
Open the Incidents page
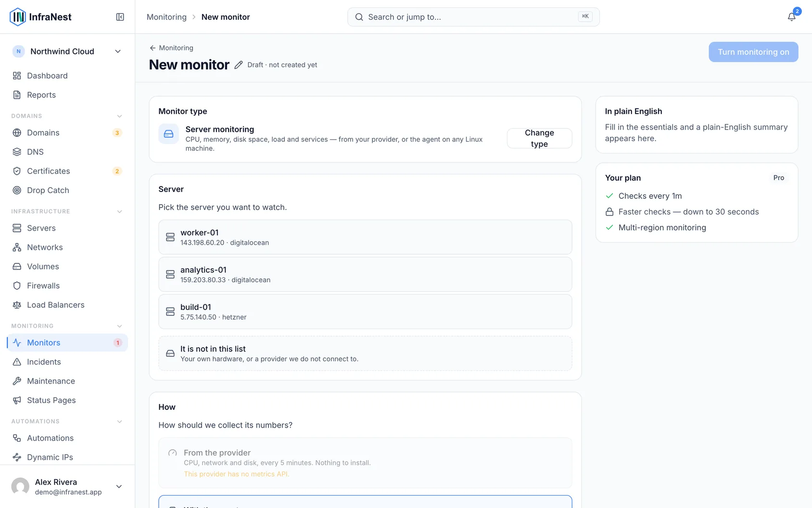point(67,362)
